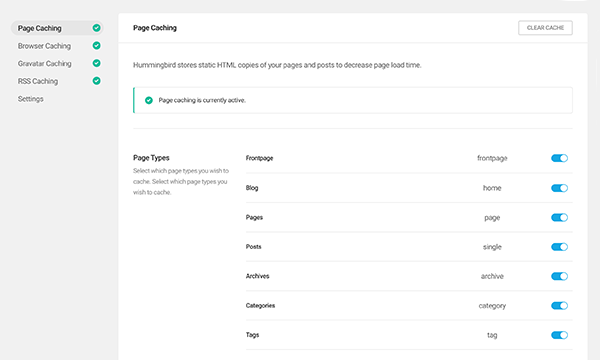Go to Gravatar Caching section
Viewport: 600px width, 360px height.
(x=44, y=64)
